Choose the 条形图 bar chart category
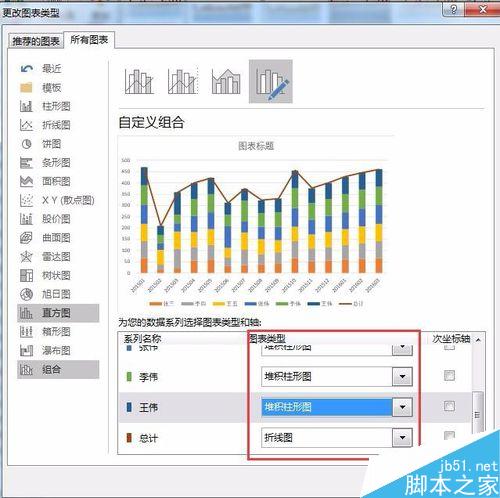This screenshot has width=500, height=498. point(58,163)
